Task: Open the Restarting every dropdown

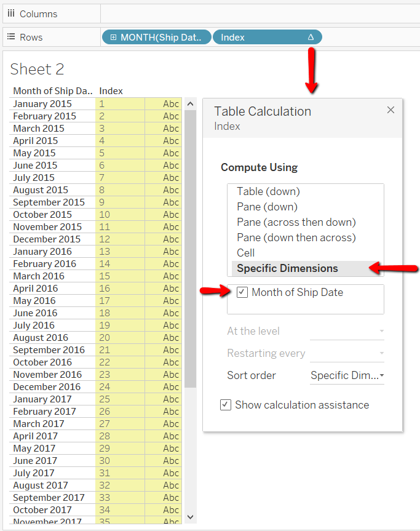Action: [347, 353]
